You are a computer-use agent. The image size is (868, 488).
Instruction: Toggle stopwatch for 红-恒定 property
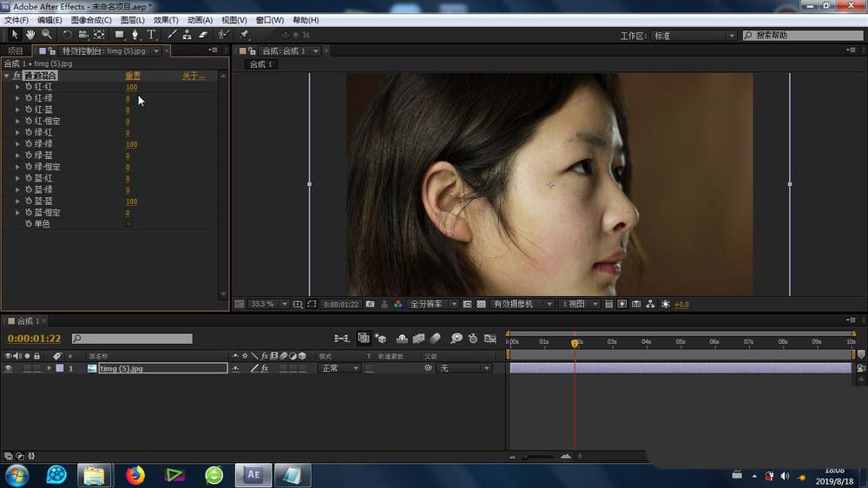[29, 121]
